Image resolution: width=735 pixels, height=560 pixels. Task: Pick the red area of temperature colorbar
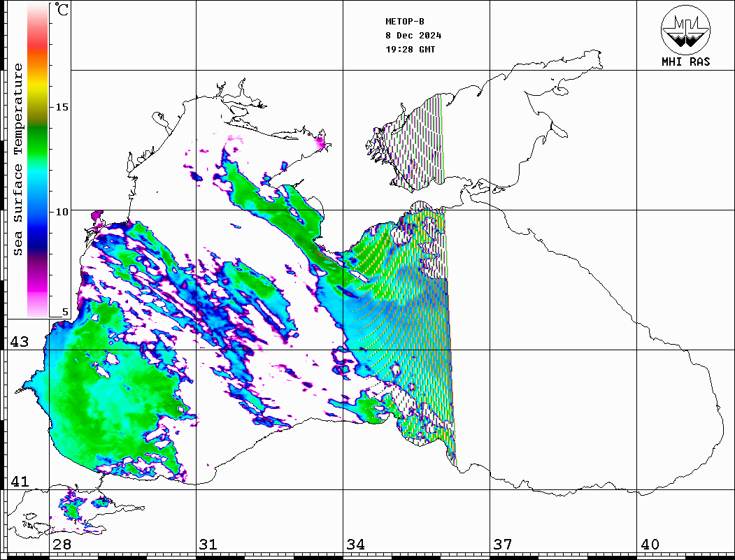pyautogui.click(x=38, y=45)
